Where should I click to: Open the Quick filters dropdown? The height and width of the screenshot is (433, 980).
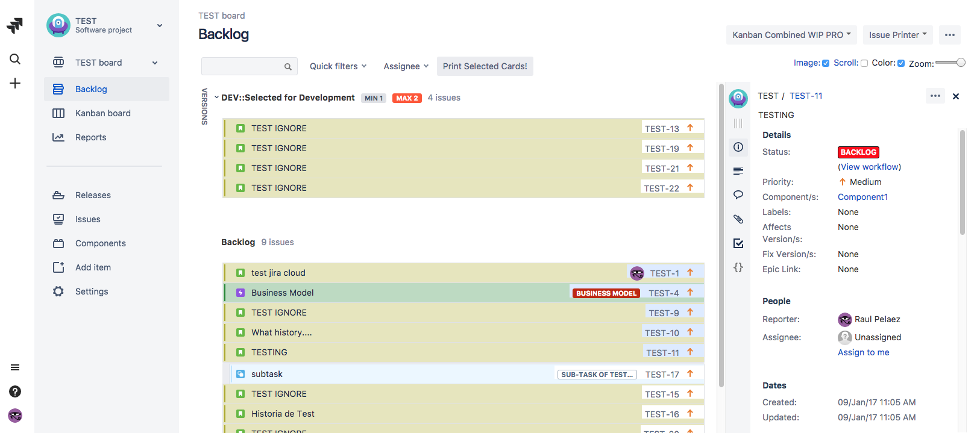(338, 66)
